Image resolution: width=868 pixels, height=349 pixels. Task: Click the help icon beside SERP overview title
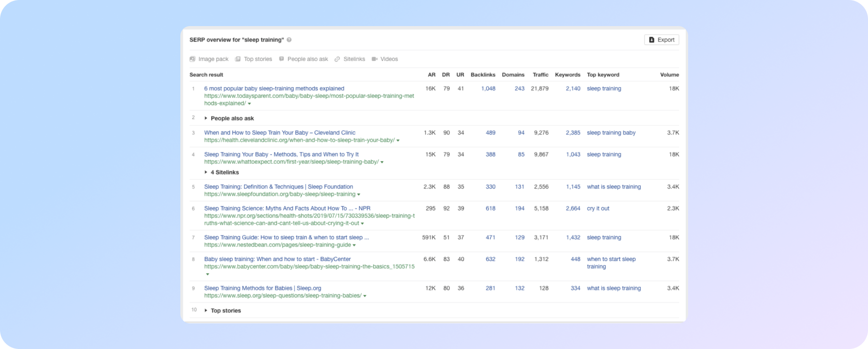coord(289,40)
